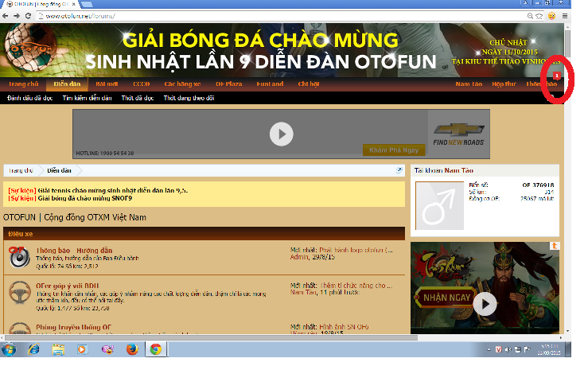
Task: Open the Chrome hamburger menu
Action: pyautogui.click(x=565, y=16)
